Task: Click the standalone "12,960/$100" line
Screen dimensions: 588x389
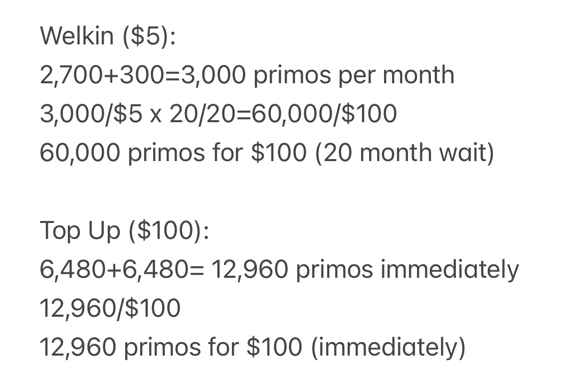Action: click(x=110, y=308)
